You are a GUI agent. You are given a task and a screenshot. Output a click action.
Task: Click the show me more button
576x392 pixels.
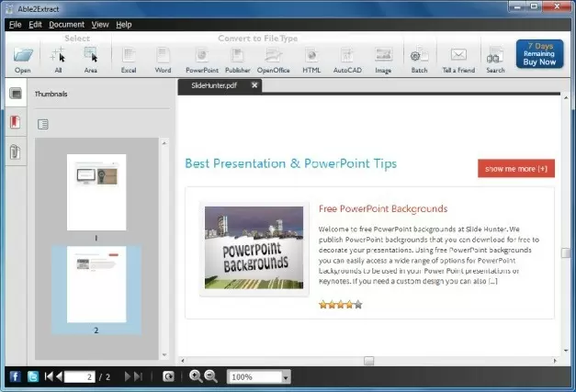click(515, 168)
